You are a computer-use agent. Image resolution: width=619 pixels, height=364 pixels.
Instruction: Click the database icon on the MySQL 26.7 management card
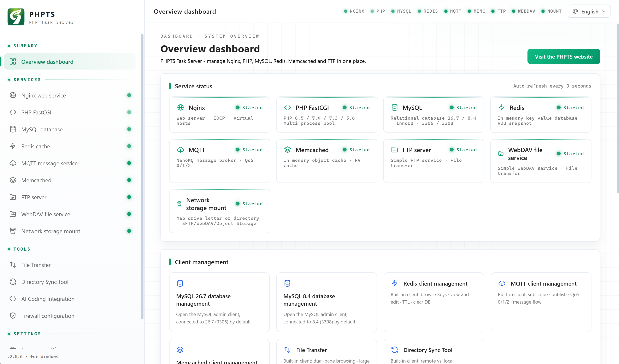[x=180, y=283]
